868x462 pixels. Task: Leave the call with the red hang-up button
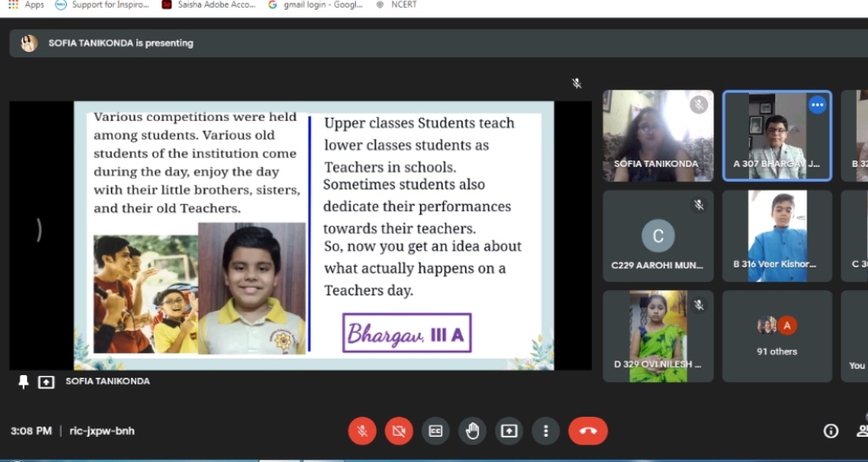pos(588,431)
